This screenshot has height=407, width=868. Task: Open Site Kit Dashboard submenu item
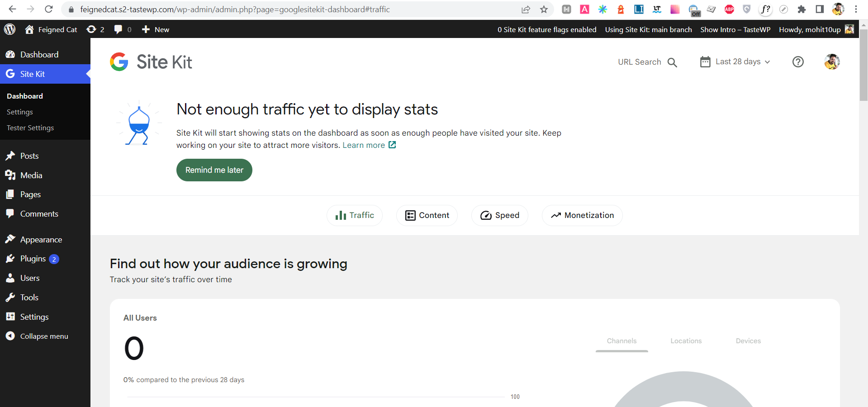click(25, 96)
